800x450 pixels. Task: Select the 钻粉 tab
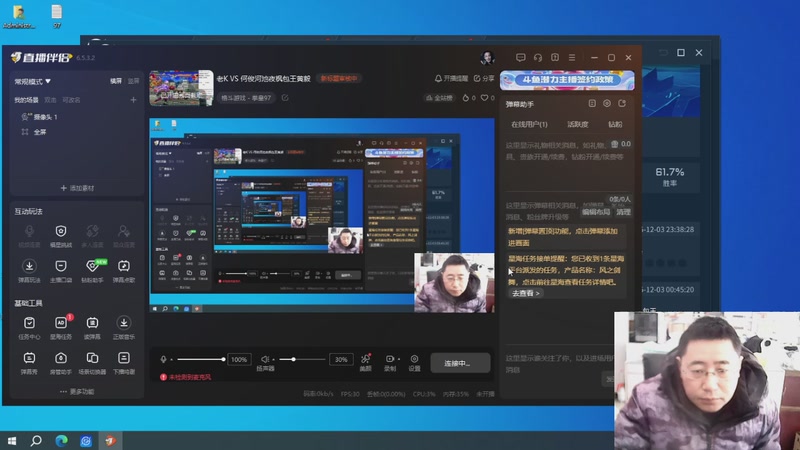(615, 124)
